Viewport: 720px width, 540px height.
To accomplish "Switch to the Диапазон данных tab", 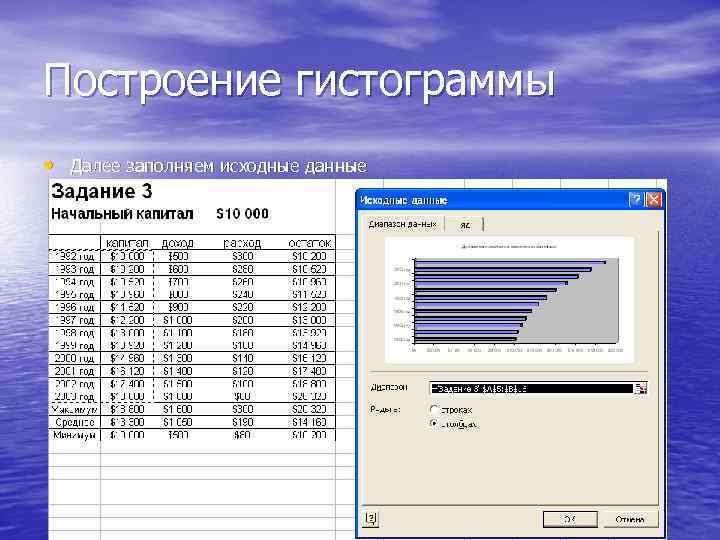I will 402,224.
